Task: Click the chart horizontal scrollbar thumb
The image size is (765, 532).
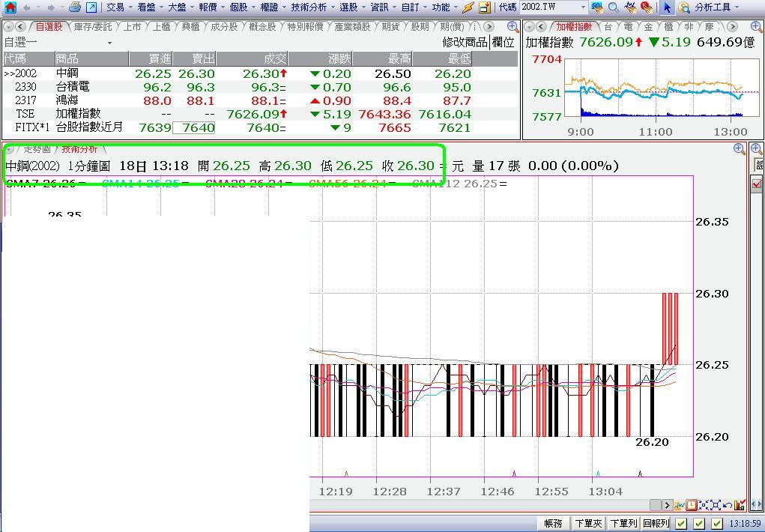Action: tap(655, 505)
